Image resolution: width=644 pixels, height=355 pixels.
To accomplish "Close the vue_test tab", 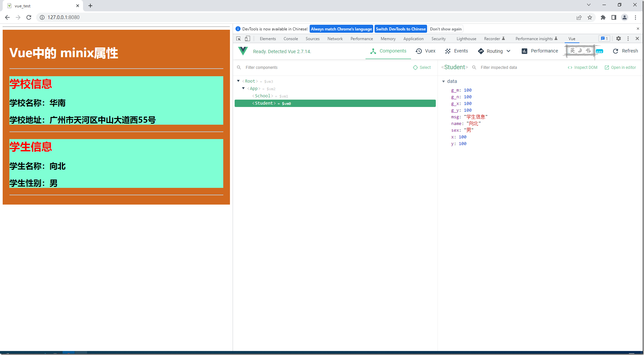I will (78, 6).
